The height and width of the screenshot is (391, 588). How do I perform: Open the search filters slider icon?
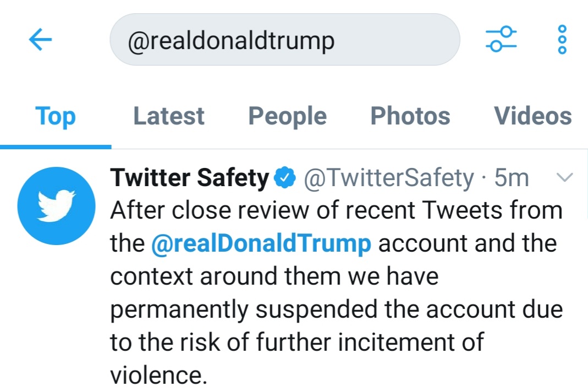(x=501, y=39)
